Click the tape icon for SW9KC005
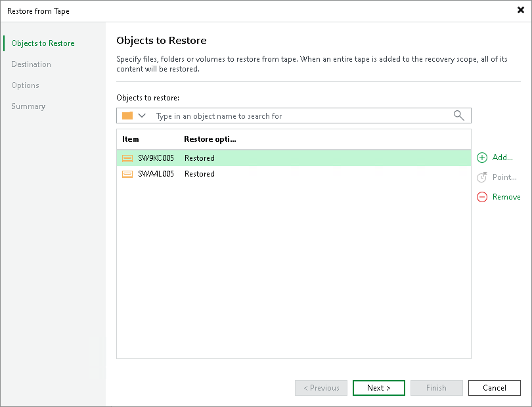 (127, 158)
